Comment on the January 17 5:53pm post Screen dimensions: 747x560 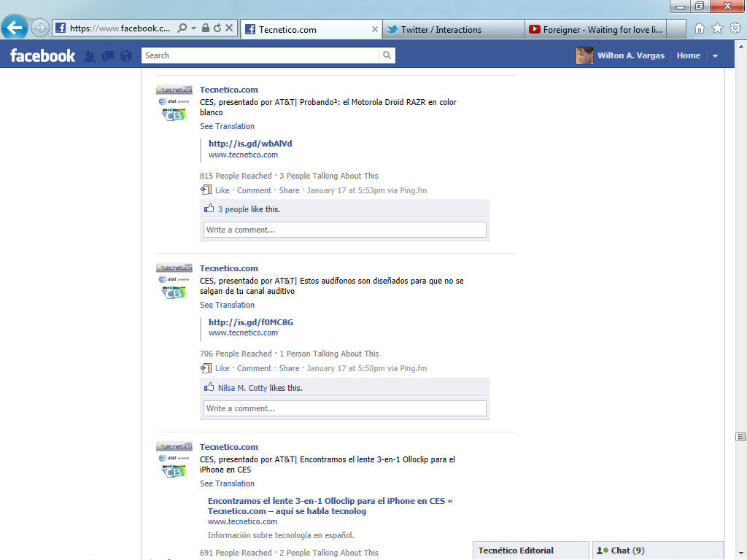pyautogui.click(x=254, y=190)
